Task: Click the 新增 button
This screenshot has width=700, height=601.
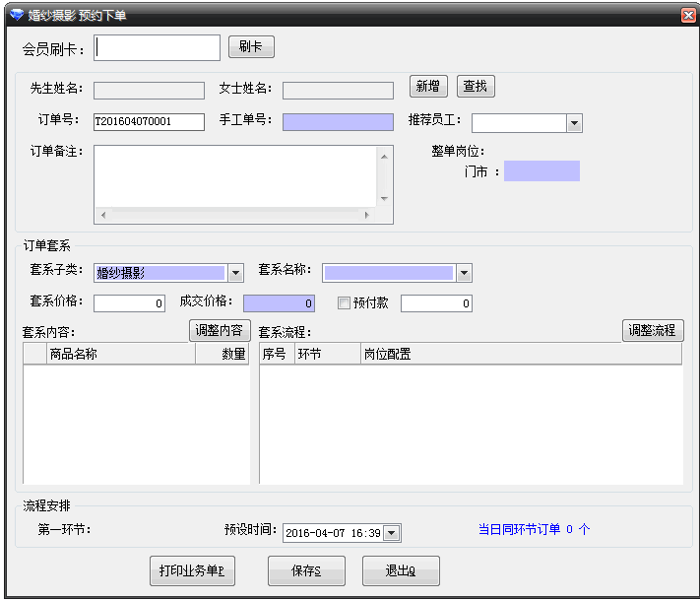Action: (x=428, y=87)
